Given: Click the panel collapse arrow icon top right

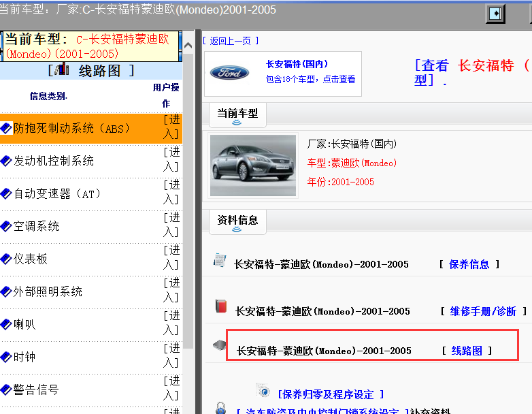Looking at the screenshot, I should coord(495,14).
